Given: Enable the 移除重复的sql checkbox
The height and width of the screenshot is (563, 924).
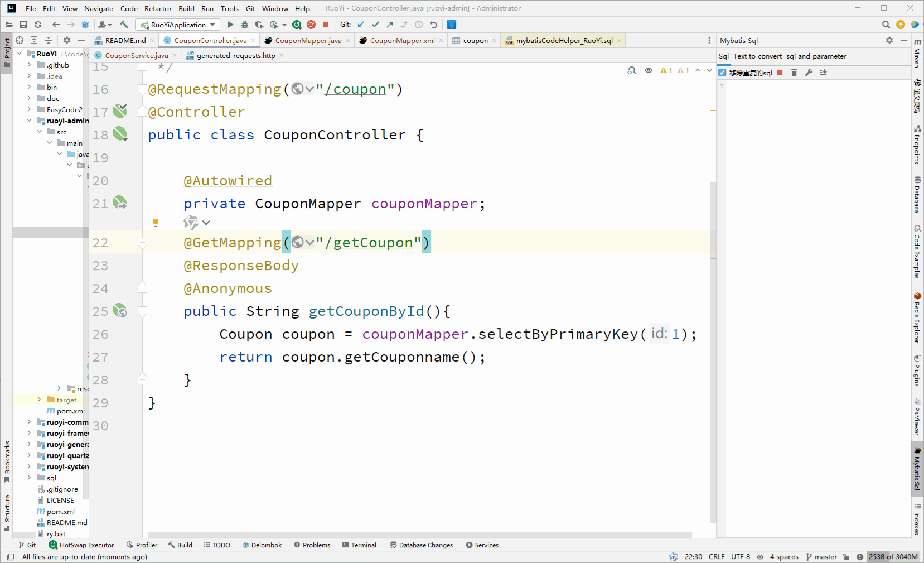Looking at the screenshot, I should (x=722, y=73).
